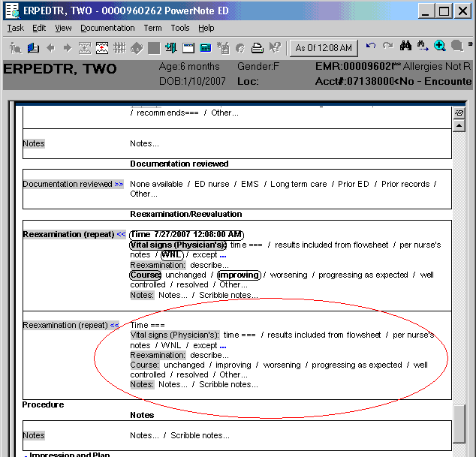
Task: Click the Undo arrow icon
Action: pos(371,47)
